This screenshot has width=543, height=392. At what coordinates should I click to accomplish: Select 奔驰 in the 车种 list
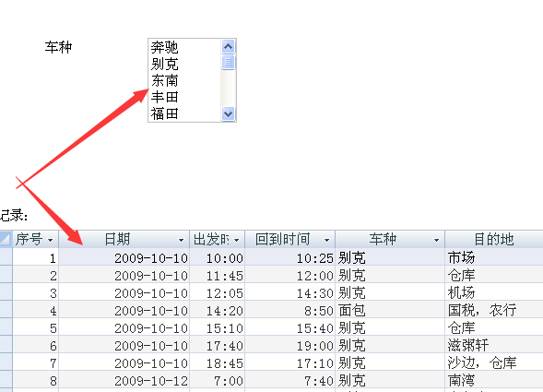pyautogui.click(x=164, y=47)
